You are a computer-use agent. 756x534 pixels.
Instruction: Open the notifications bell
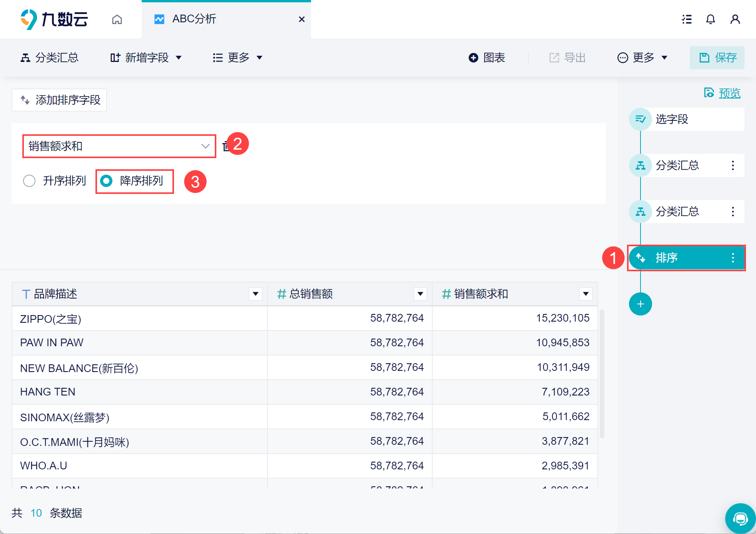pyautogui.click(x=711, y=19)
